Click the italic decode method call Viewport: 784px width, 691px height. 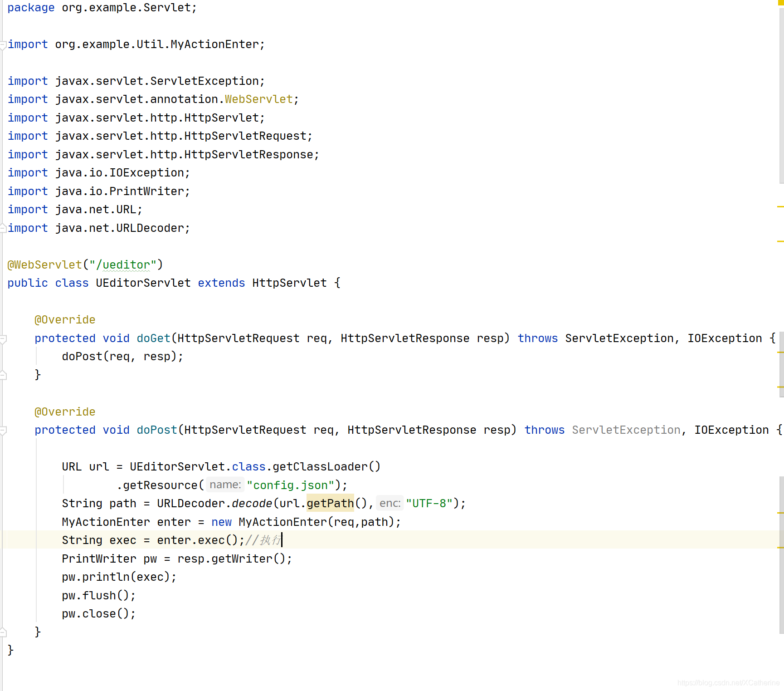[x=252, y=504]
